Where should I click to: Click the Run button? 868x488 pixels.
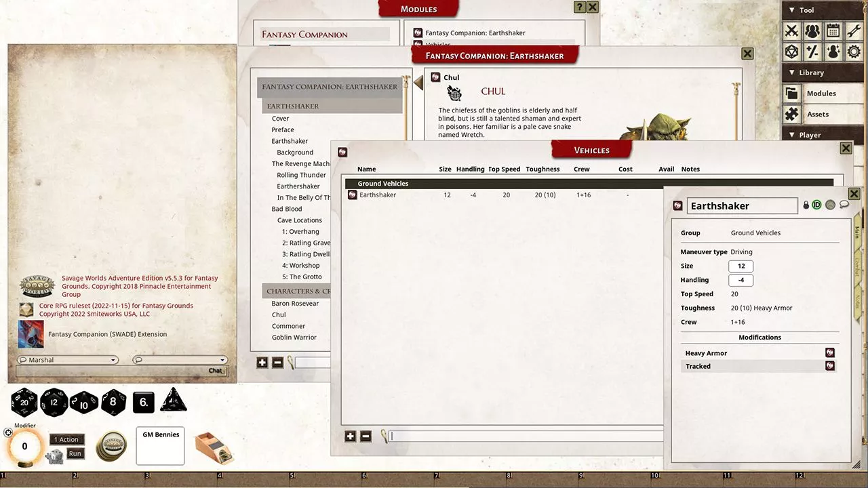[75, 453]
